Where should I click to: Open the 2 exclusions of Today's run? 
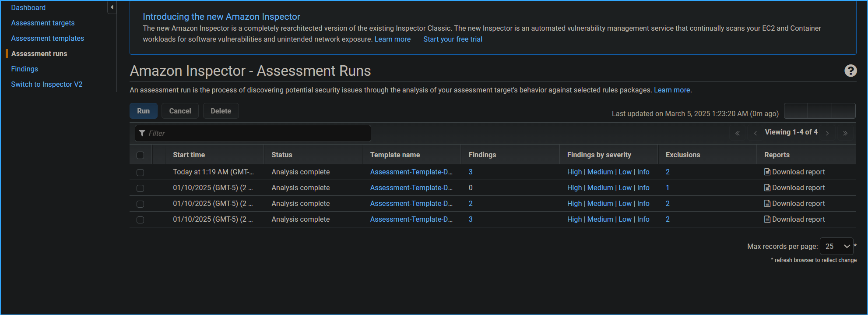[x=668, y=172]
